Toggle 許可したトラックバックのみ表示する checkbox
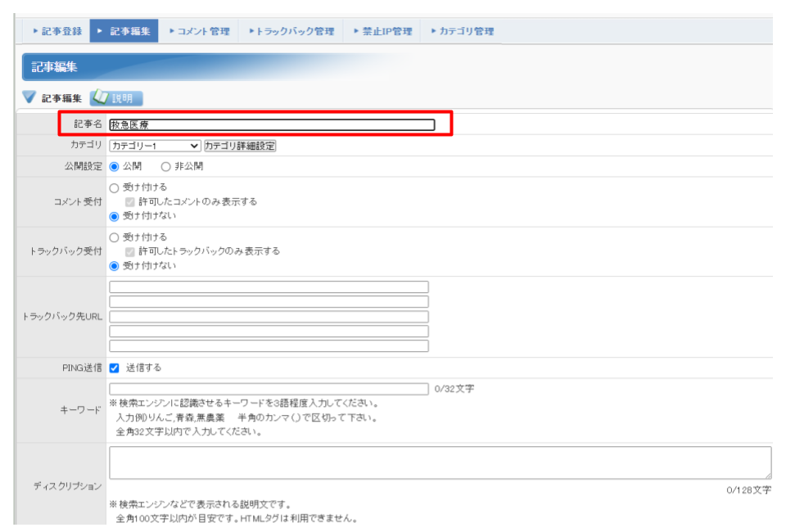Screen dimensions: 786x532 click(x=130, y=251)
